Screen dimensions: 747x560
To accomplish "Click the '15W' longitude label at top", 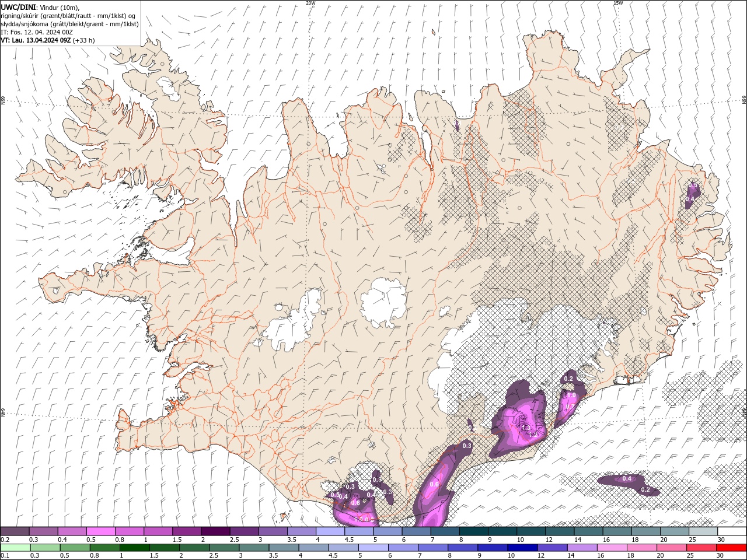I will click(618, 3).
